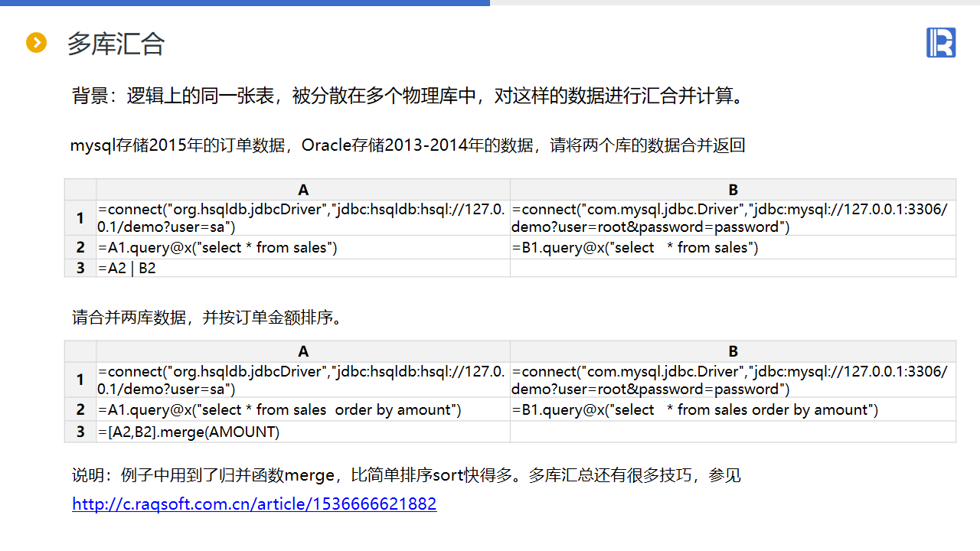Click the mysql connect cell above the plain sales query

(x=733, y=218)
